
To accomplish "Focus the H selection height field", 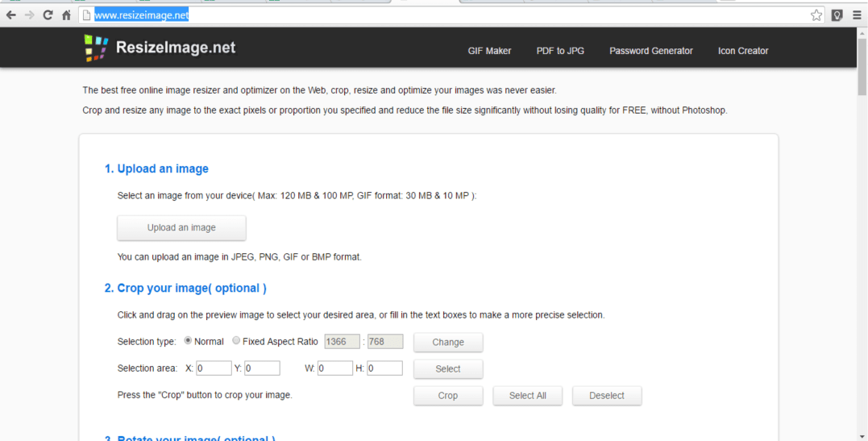I will 384,368.
